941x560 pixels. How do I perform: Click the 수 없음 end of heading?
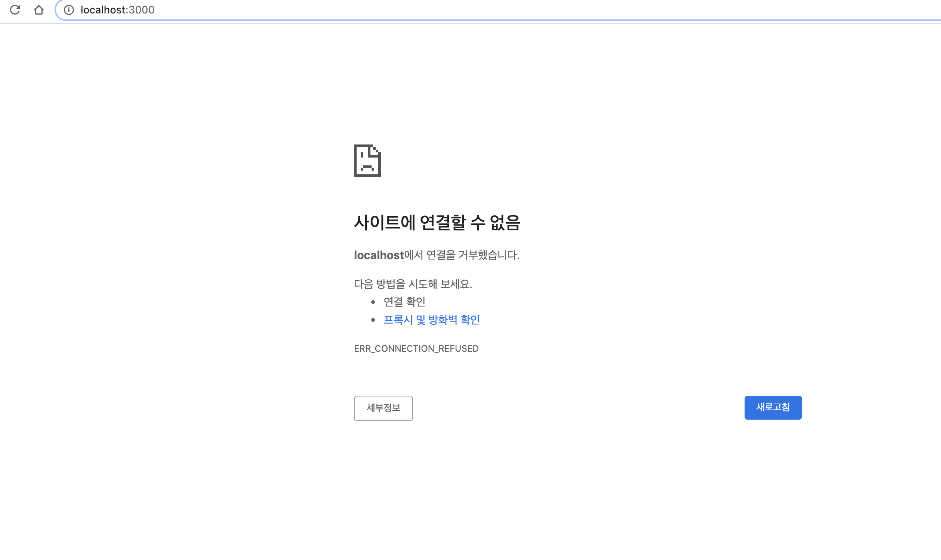[495, 222]
